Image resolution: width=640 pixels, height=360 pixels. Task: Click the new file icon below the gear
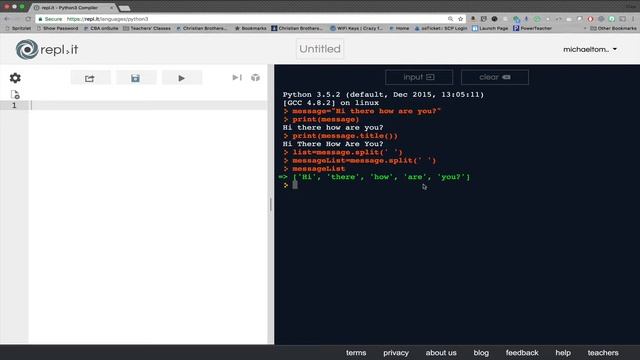tap(15, 95)
